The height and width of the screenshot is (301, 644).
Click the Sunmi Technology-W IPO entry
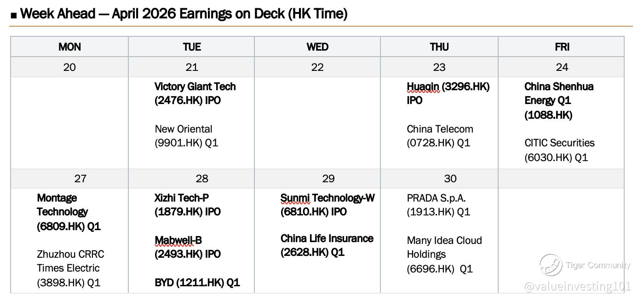(328, 205)
